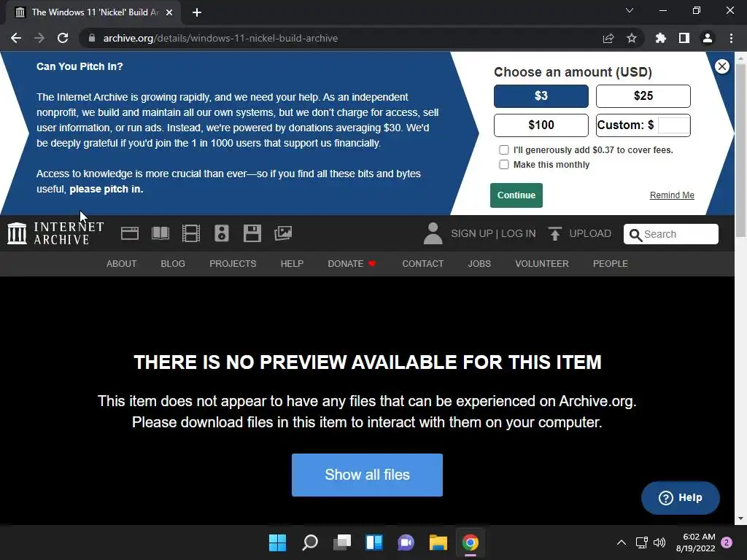Click the Custom amount input field
Screen dimensions: 747x560
point(673,125)
